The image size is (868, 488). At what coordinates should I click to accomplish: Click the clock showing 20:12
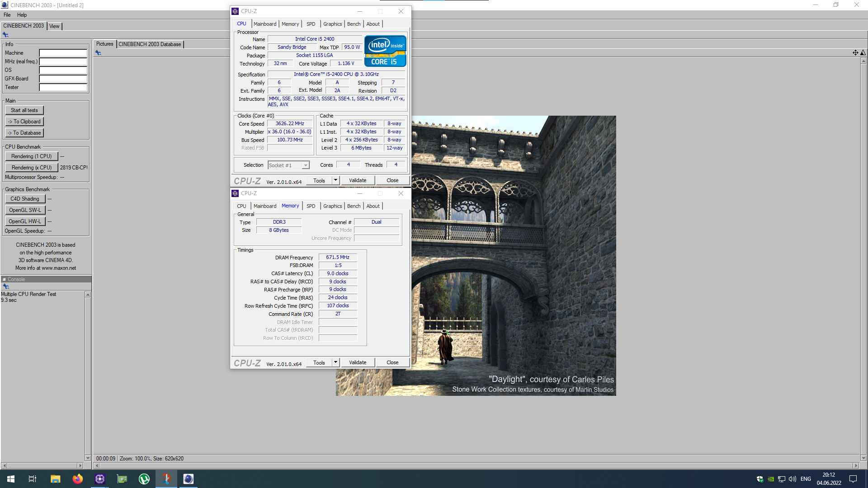[829, 475]
